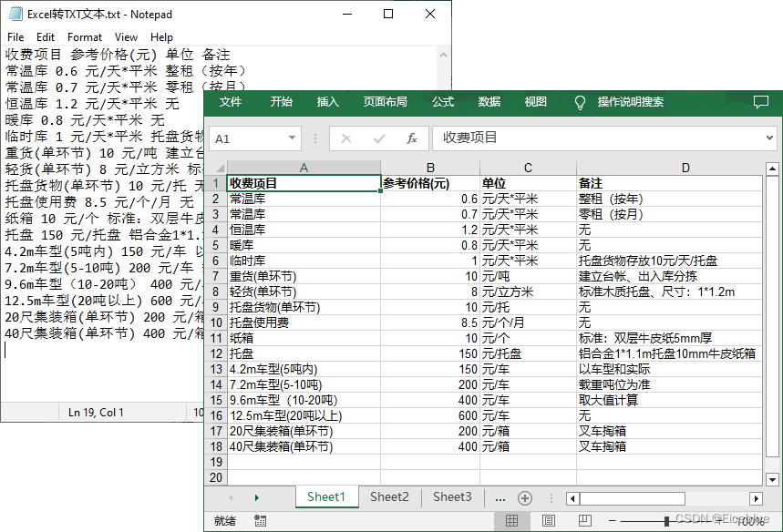Click the next sheet navigation arrow
Viewport: 783px width, 532px height.
click(257, 497)
